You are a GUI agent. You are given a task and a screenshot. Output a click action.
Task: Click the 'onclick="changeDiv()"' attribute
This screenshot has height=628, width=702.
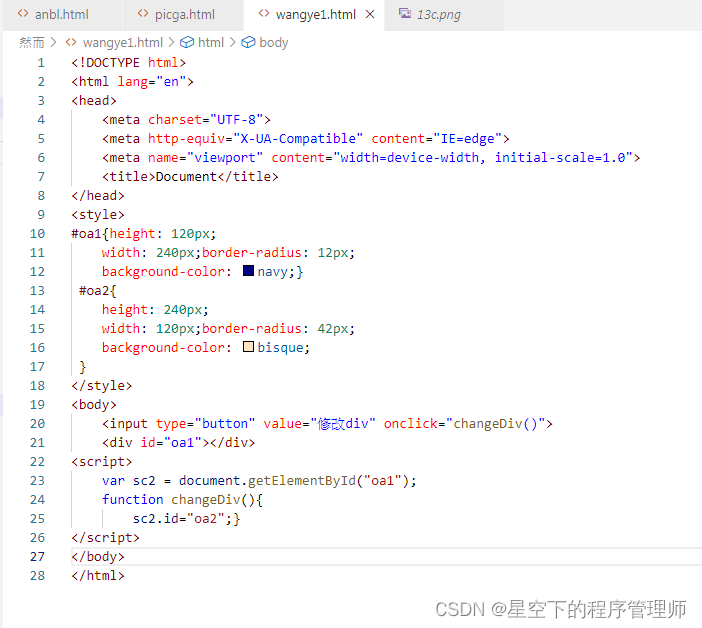(464, 424)
